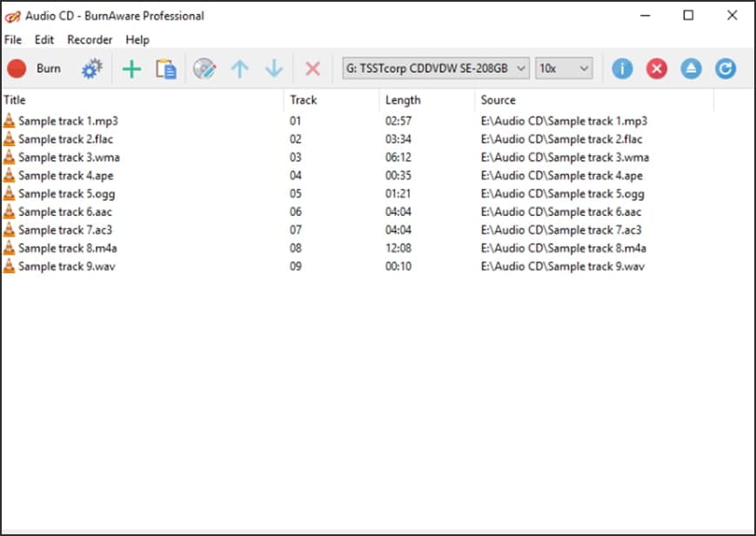Open the File menu
This screenshot has height=536, width=756.
pyautogui.click(x=13, y=40)
